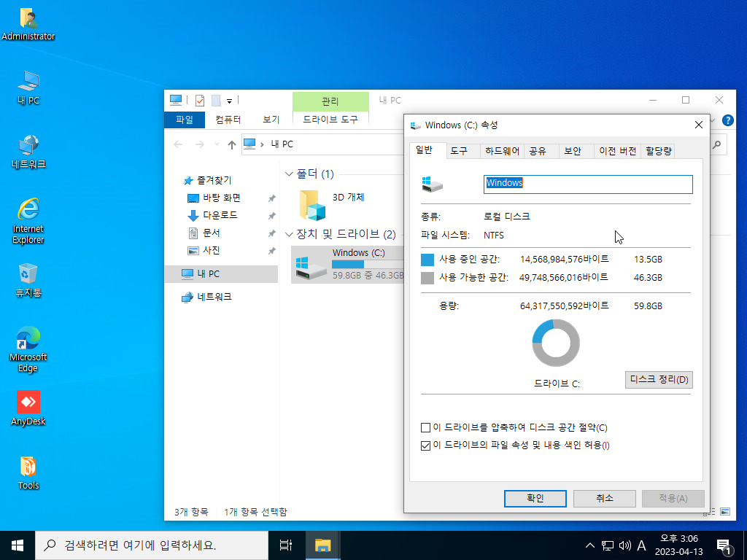Close the Windows (C:) properties dialog
The image size is (747, 560).
[698, 125]
